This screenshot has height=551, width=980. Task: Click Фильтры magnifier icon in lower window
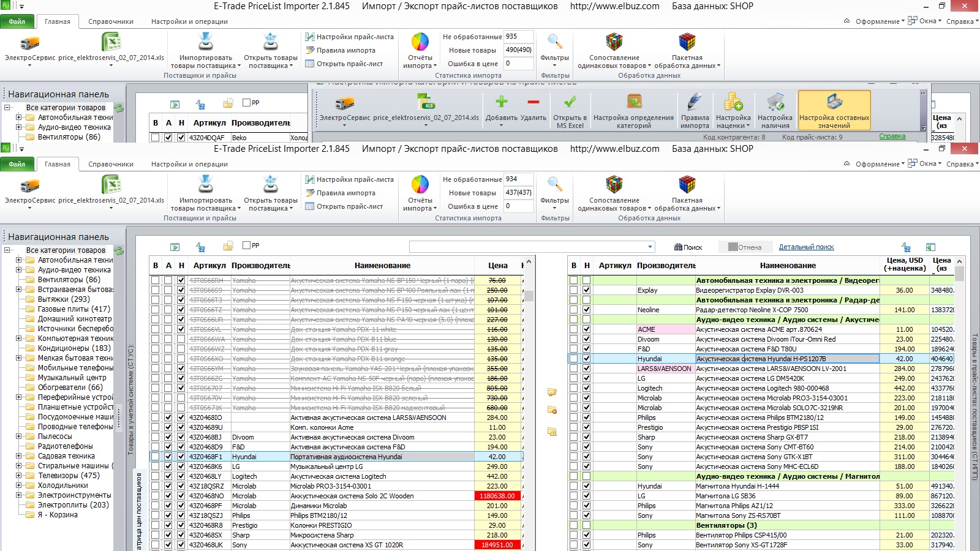[x=555, y=184]
